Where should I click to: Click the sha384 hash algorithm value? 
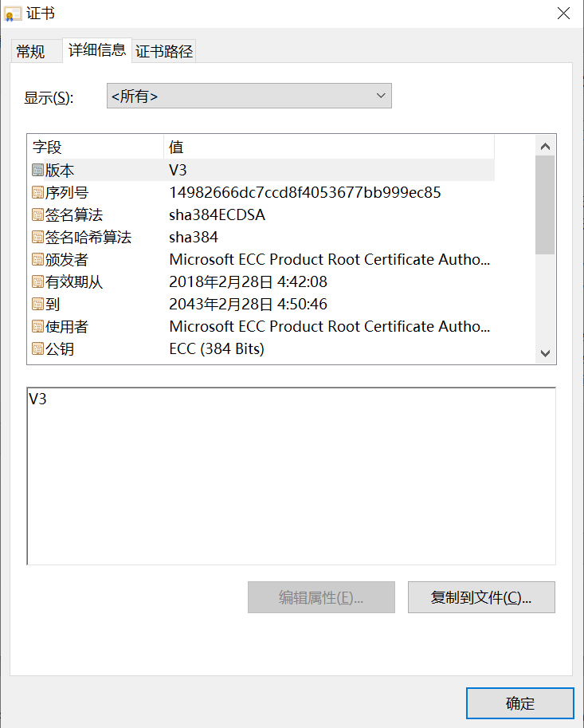click(x=194, y=238)
